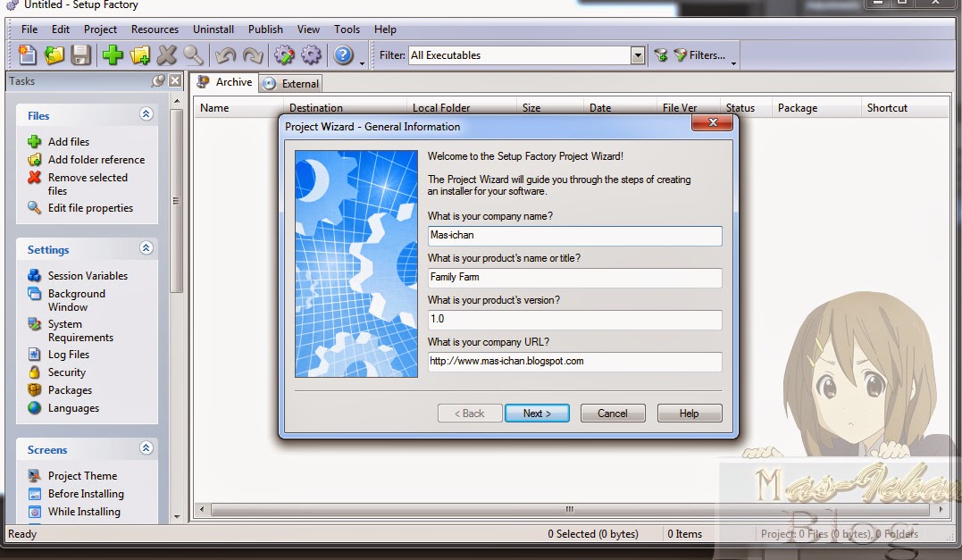
Task: Open toolbar options arrow after Filters
Action: (x=733, y=63)
